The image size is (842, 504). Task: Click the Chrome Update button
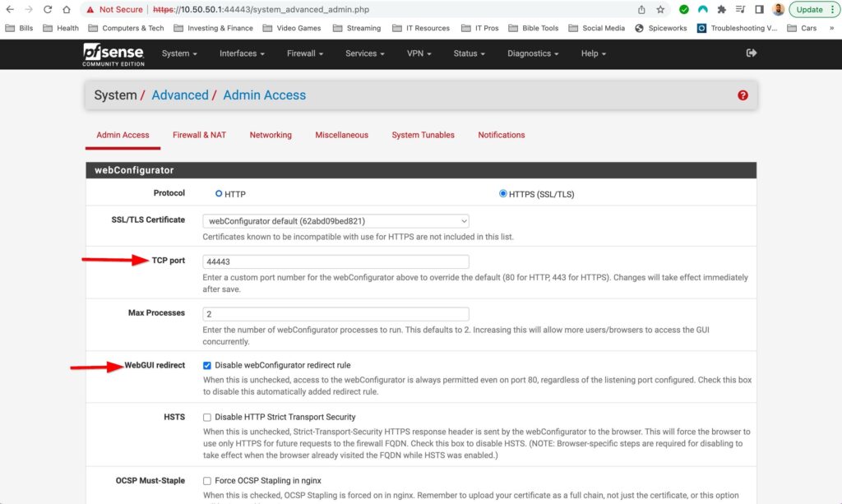(x=809, y=10)
